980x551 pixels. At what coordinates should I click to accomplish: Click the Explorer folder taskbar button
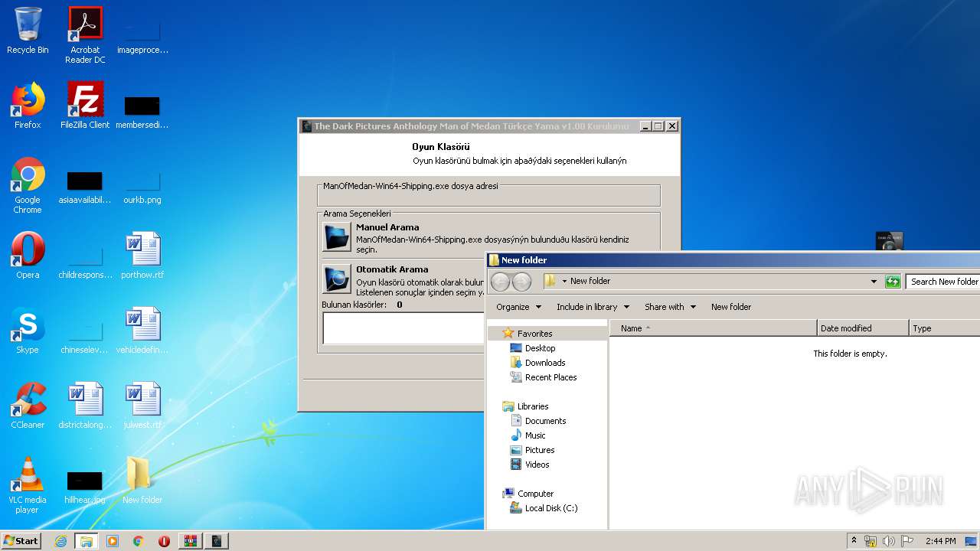coord(87,541)
